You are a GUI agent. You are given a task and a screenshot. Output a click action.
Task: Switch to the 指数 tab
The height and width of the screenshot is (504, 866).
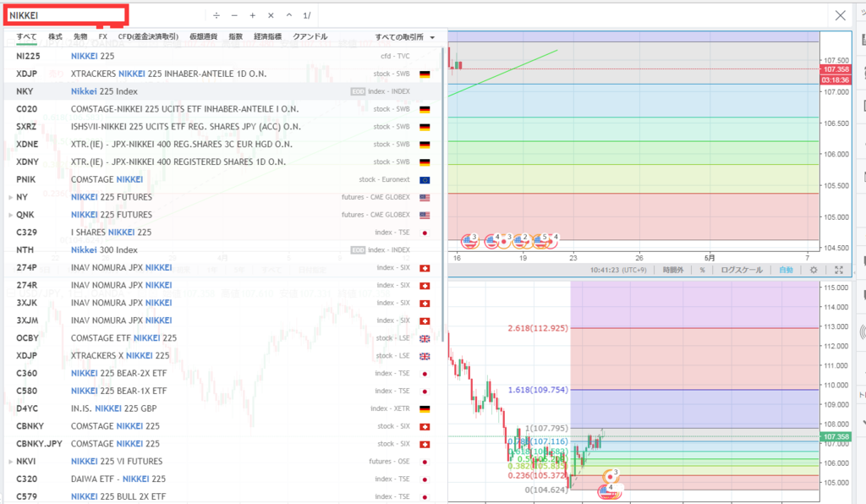pyautogui.click(x=236, y=37)
